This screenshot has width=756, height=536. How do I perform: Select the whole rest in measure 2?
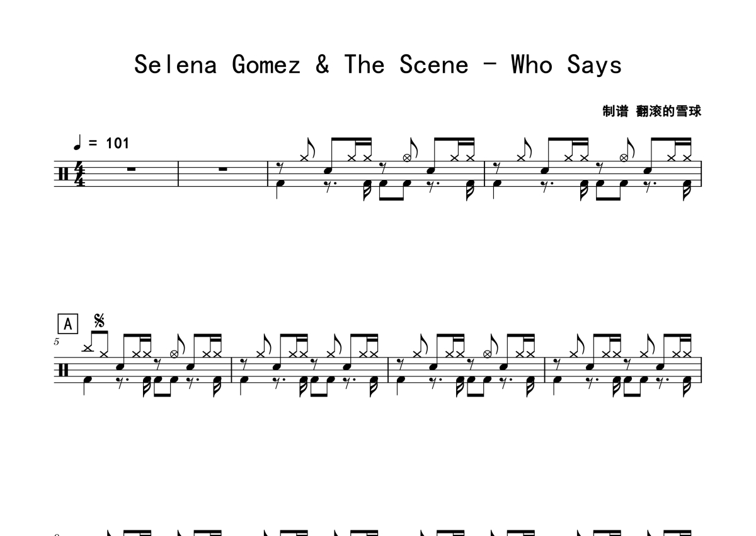tap(224, 169)
